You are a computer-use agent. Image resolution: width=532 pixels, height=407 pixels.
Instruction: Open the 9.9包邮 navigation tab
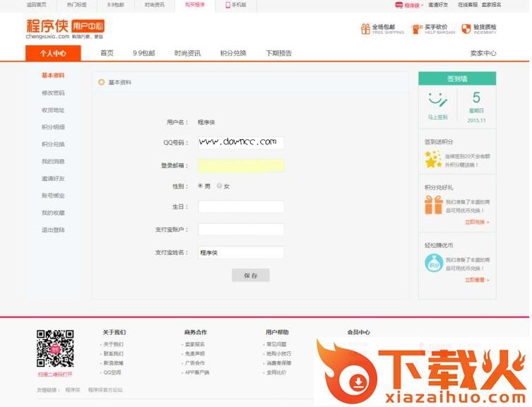pos(143,53)
